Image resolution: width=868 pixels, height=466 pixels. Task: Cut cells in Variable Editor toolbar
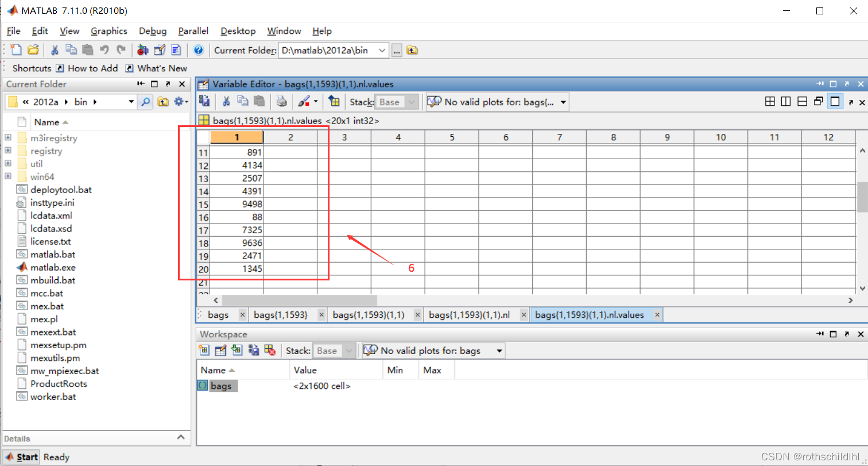226,102
